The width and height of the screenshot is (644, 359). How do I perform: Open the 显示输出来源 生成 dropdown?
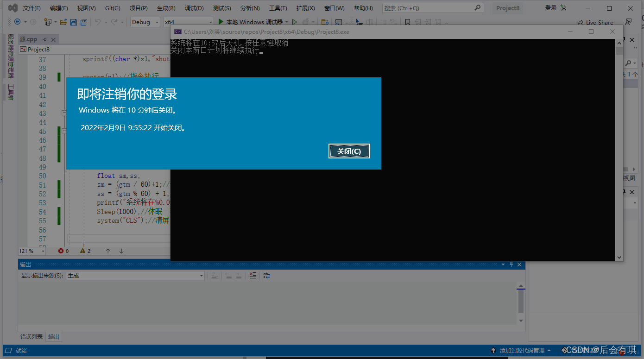click(135, 276)
